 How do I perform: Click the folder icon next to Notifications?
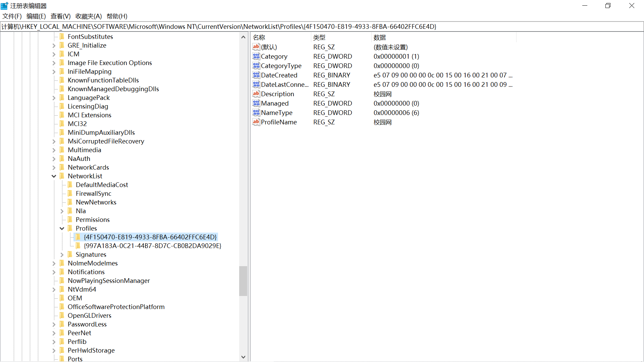click(x=62, y=272)
